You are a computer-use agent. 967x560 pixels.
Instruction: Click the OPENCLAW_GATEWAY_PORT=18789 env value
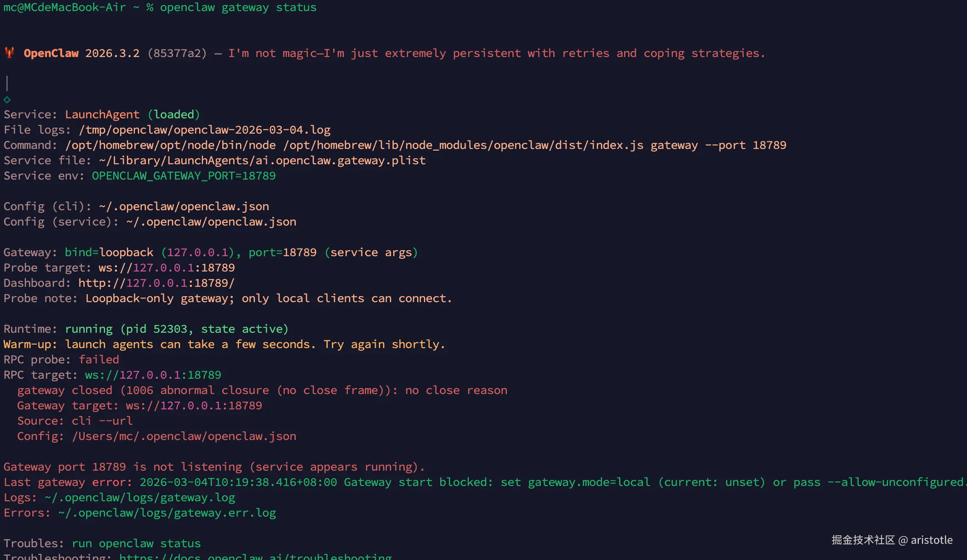(x=183, y=176)
